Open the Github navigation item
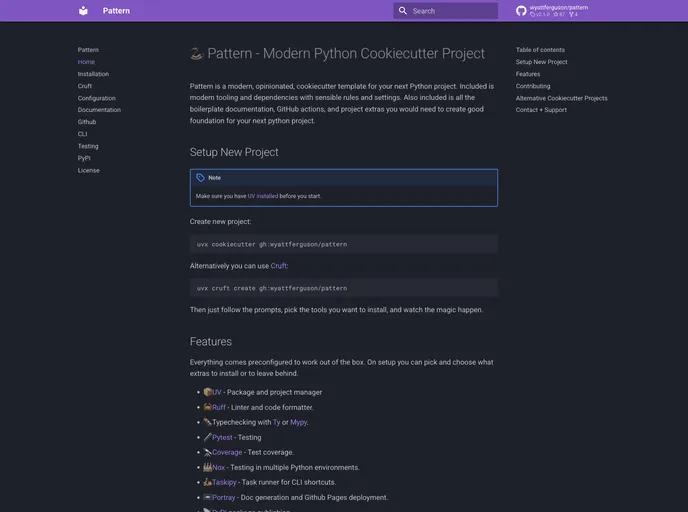 click(87, 122)
